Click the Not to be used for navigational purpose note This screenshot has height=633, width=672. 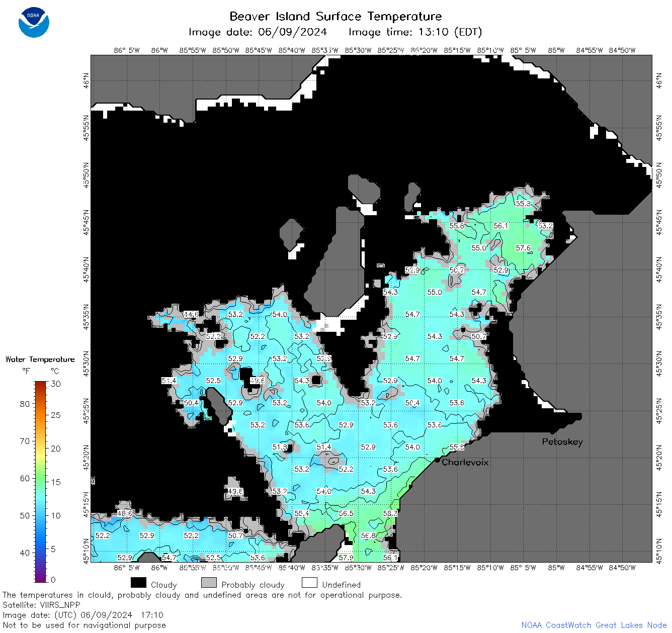coord(84,625)
